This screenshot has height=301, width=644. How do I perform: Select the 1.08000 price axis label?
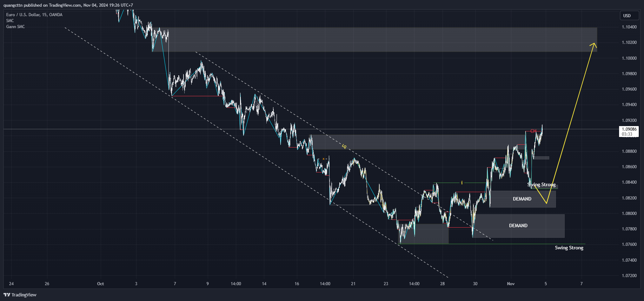(629, 214)
